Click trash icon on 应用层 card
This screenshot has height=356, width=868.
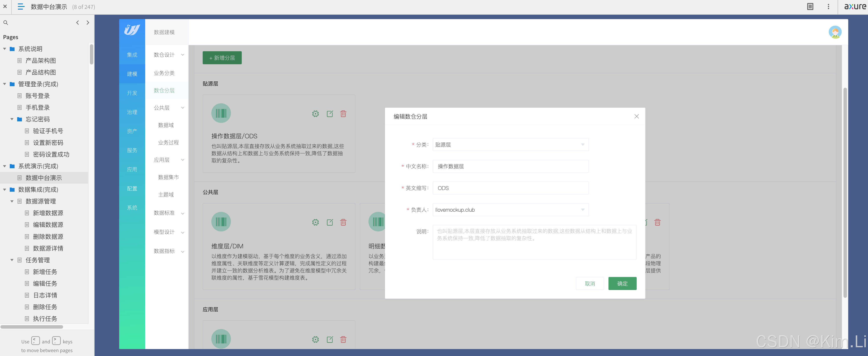coord(343,340)
